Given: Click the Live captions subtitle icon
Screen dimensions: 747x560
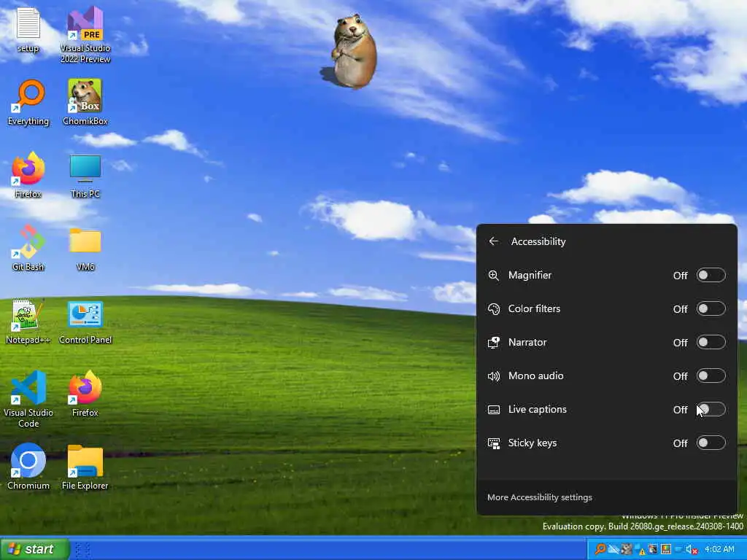Looking at the screenshot, I should [x=494, y=410].
